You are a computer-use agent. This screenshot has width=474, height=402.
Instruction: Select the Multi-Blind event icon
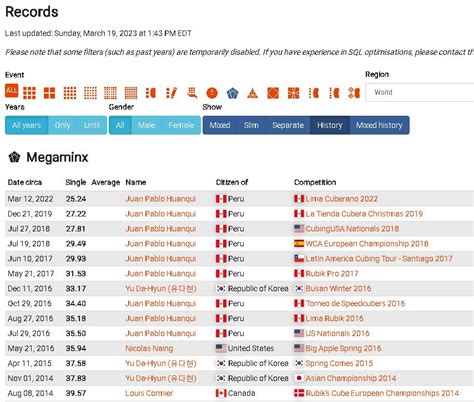(354, 93)
